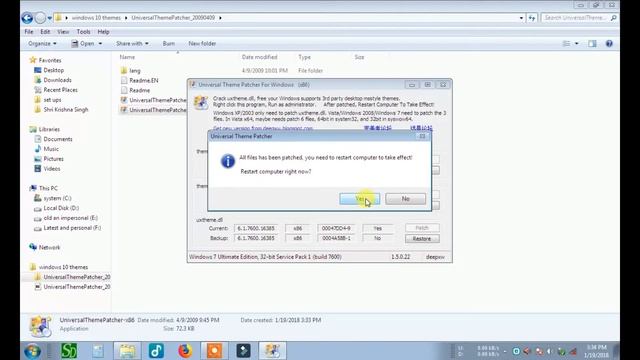Launch the music note app on the taskbar
This screenshot has height=360, width=640.
pos(156,351)
